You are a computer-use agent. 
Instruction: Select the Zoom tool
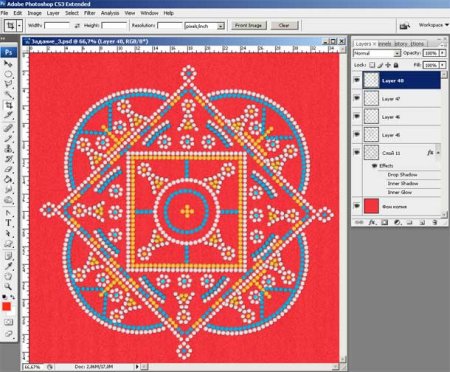pos(8,287)
